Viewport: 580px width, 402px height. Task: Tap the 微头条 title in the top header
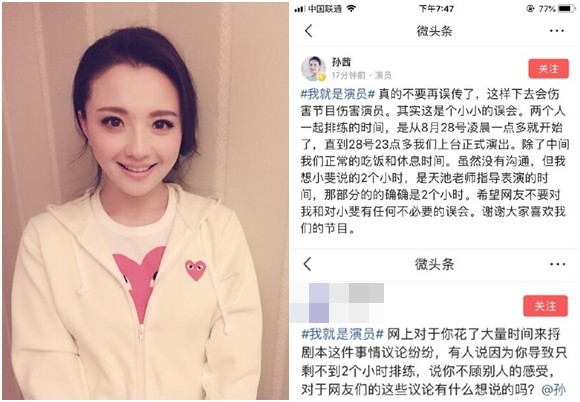click(434, 31)
